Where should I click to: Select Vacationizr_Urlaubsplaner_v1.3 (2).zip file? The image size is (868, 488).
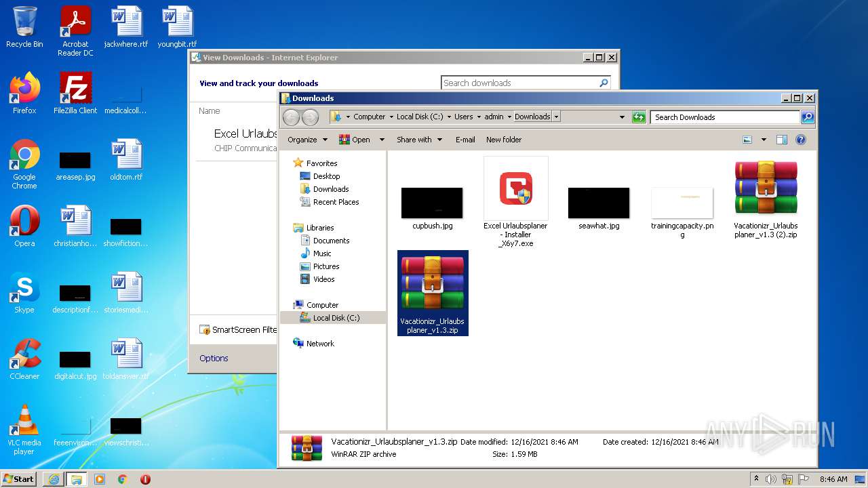click(766, 199)
